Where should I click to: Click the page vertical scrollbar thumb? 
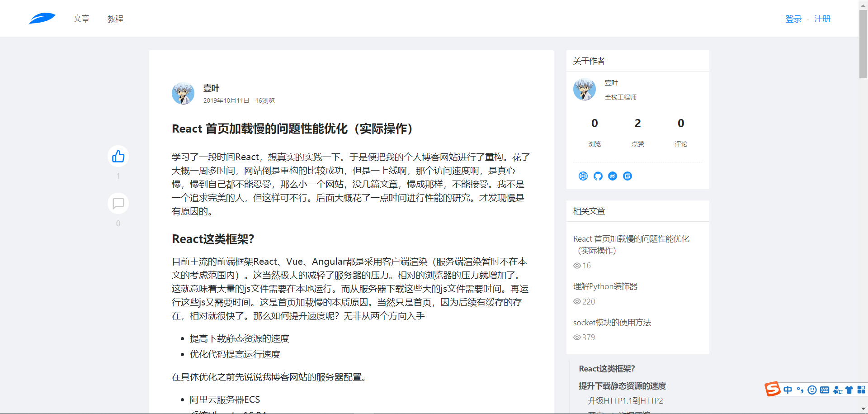863,43
